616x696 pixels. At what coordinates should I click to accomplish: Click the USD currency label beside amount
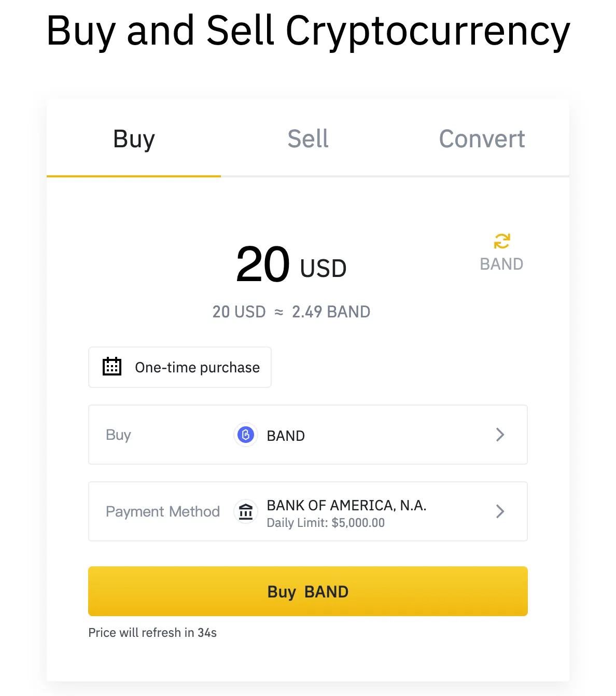tap(323, 269)
